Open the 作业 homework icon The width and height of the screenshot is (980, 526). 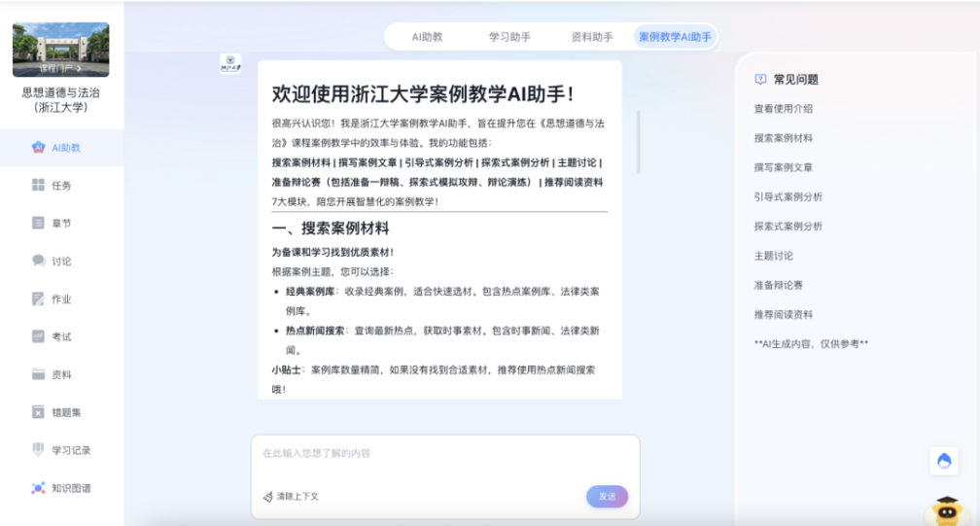point(38,298)
